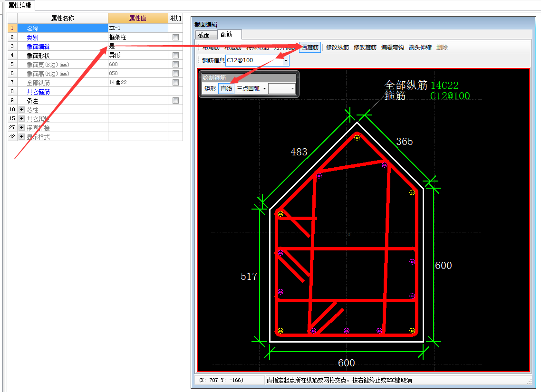Click the bottom-left corner yellow rebar point
The image size is (541, 392).
280,331
